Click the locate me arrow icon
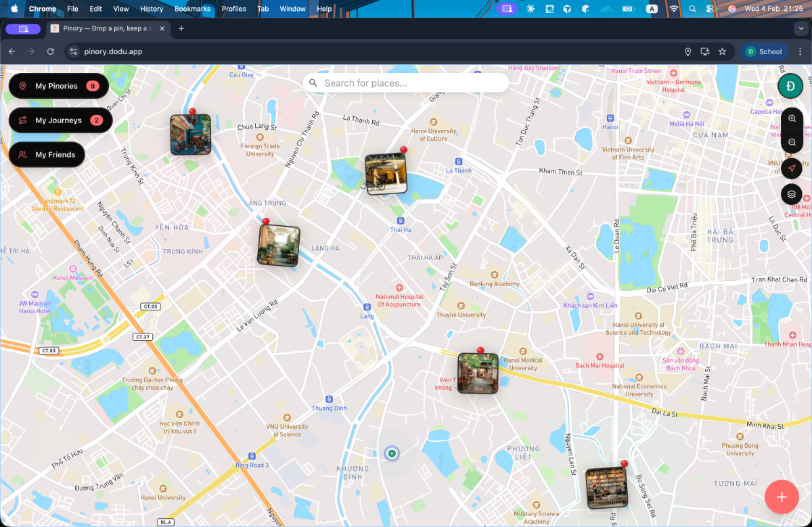Image resolution: width=812 pixels, height=527 pixels. [792, 168]
